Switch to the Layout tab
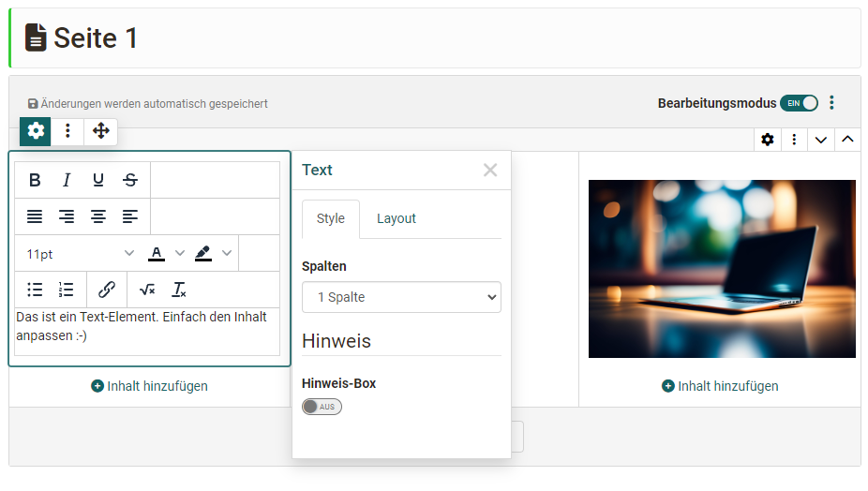The image size is (868, 491). tap(396, 218)
